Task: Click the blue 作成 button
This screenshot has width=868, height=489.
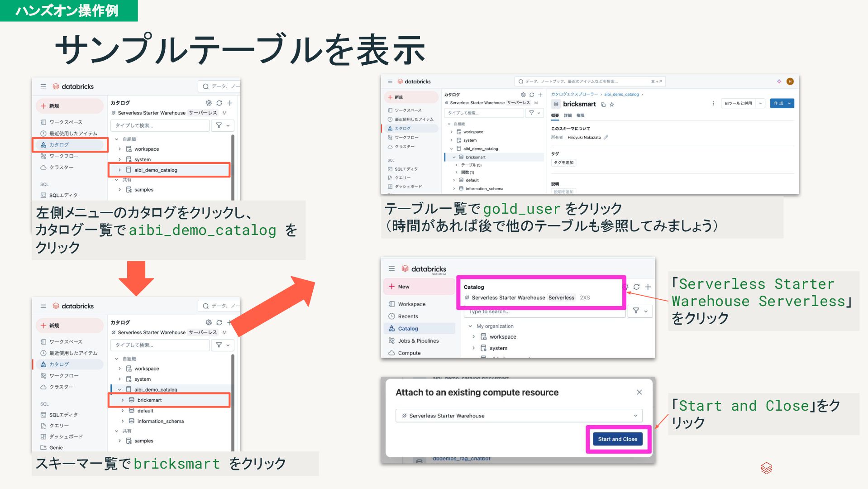Action: (x=782, y=103)
